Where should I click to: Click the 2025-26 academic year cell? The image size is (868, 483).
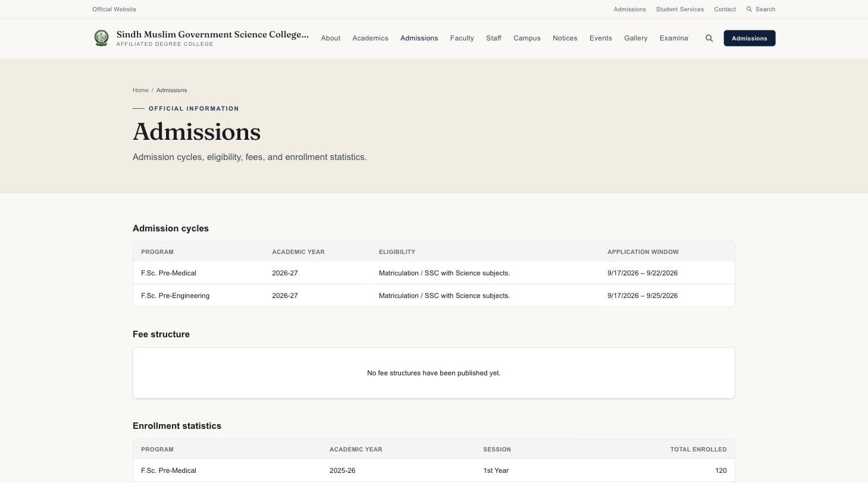pos(342,471)
